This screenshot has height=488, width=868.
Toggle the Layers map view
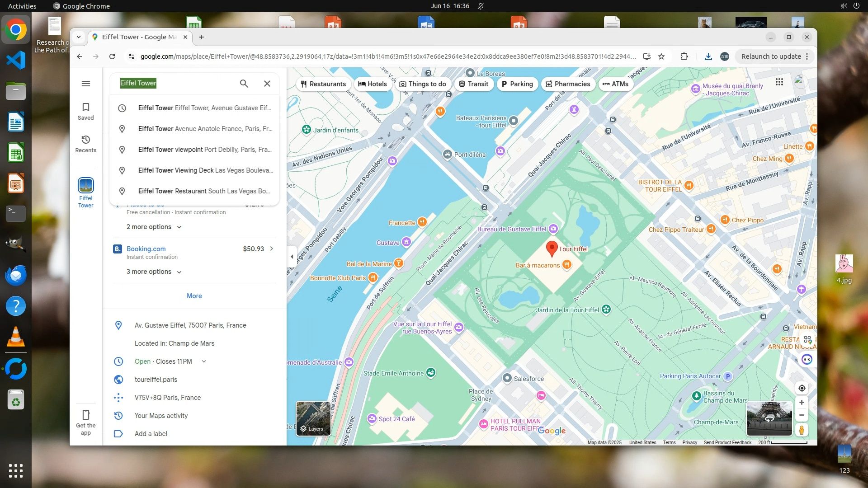coord(313,418)
